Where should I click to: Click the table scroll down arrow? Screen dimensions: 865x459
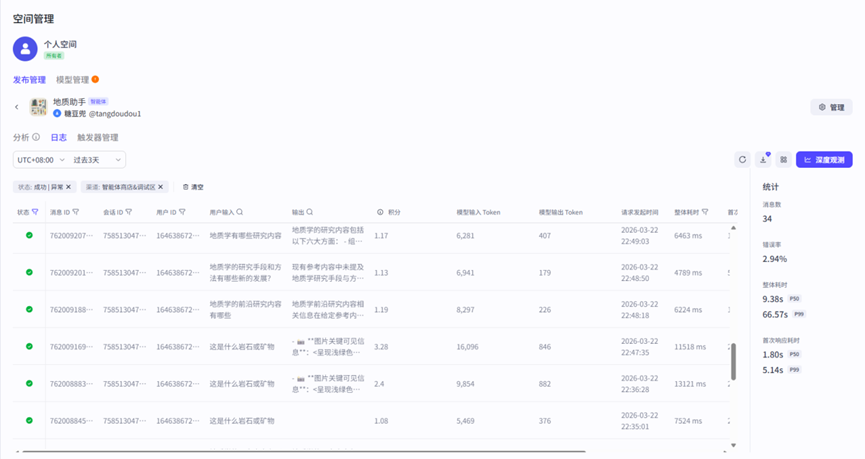(733, 445)
